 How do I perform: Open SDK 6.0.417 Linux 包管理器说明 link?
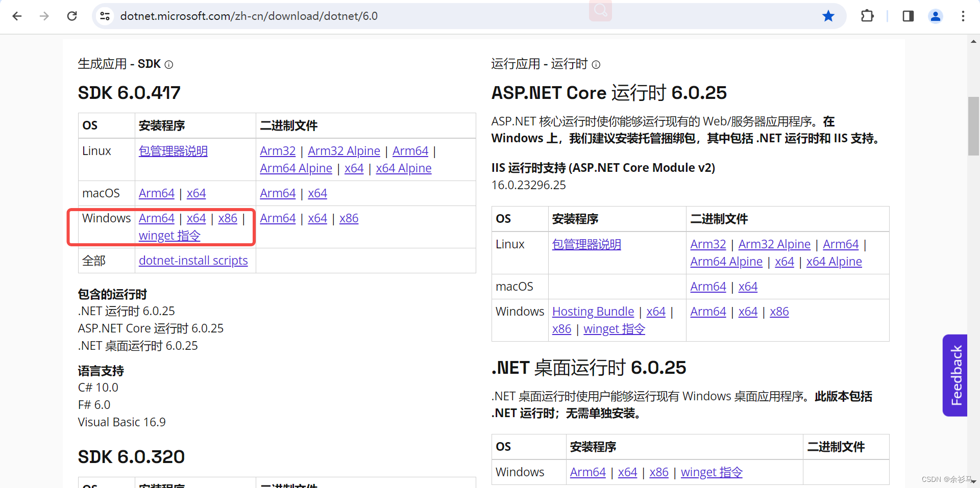coord(173,151)
